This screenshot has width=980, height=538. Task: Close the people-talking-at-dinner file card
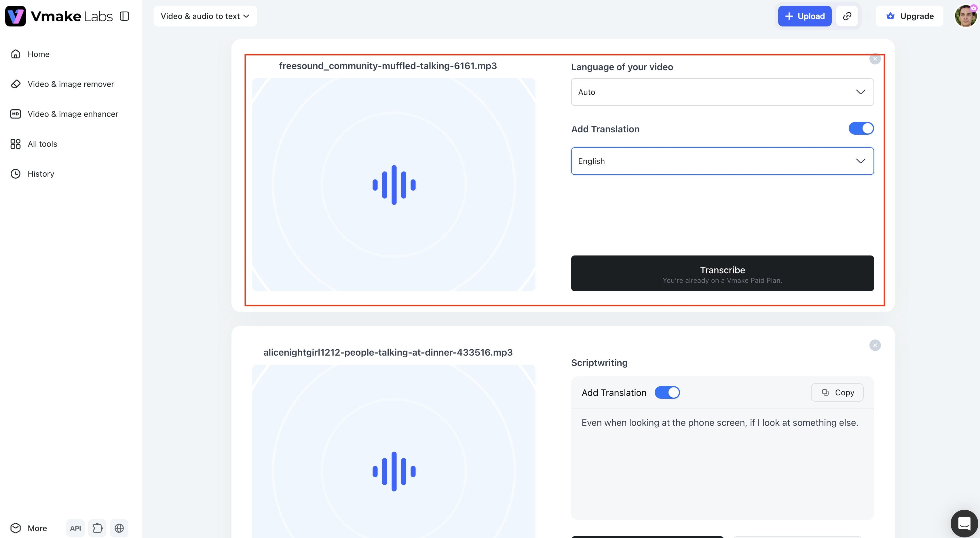point(875,345)
